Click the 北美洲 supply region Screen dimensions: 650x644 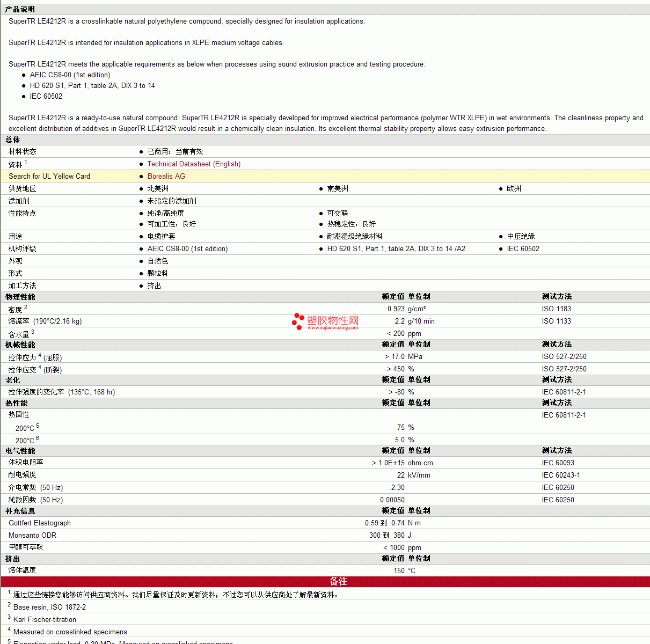click(158, 189)
